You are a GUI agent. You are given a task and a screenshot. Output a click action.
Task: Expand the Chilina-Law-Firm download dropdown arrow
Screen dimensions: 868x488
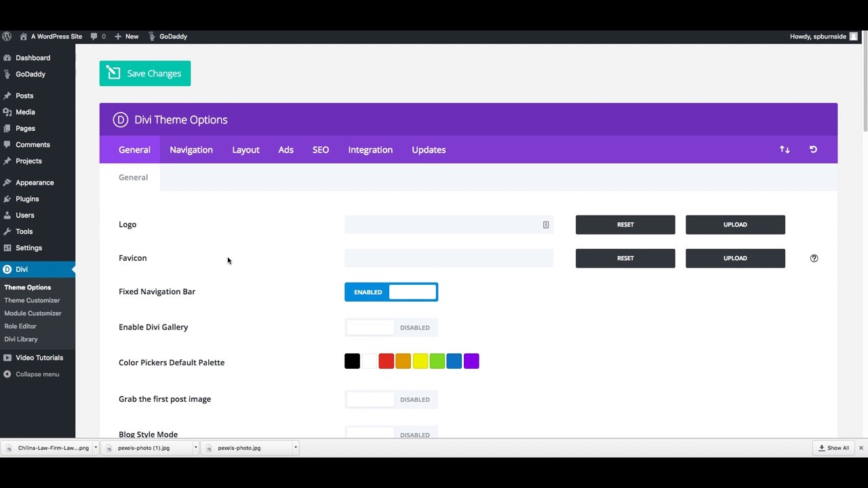tap(95, 448)
